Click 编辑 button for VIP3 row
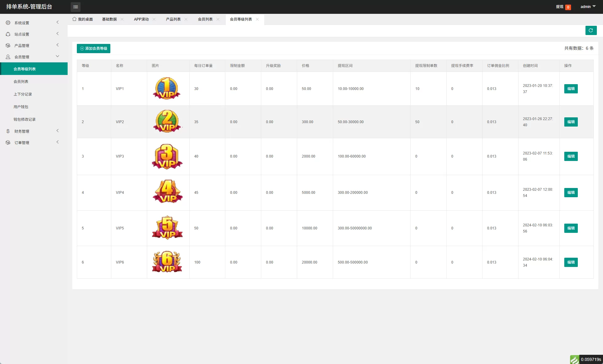 [x=571, y=156]
